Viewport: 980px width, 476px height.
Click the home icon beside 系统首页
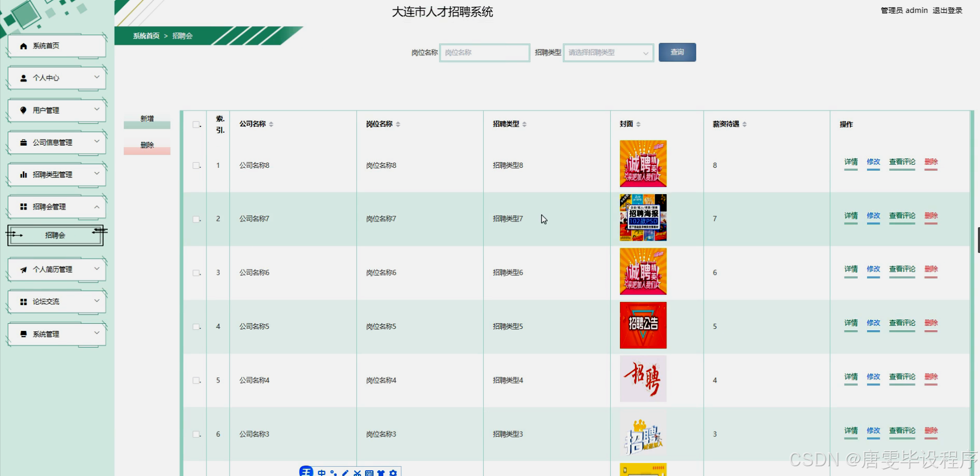(x=23, y=46)
